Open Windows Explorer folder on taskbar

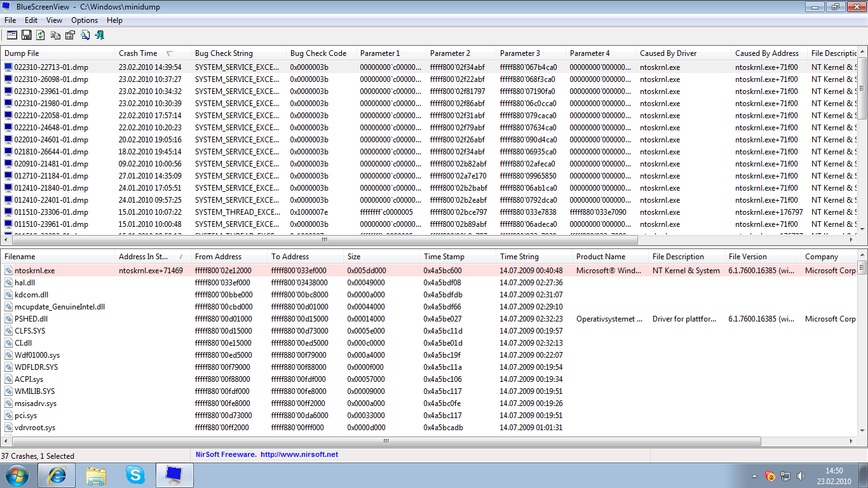click(96, 475)
